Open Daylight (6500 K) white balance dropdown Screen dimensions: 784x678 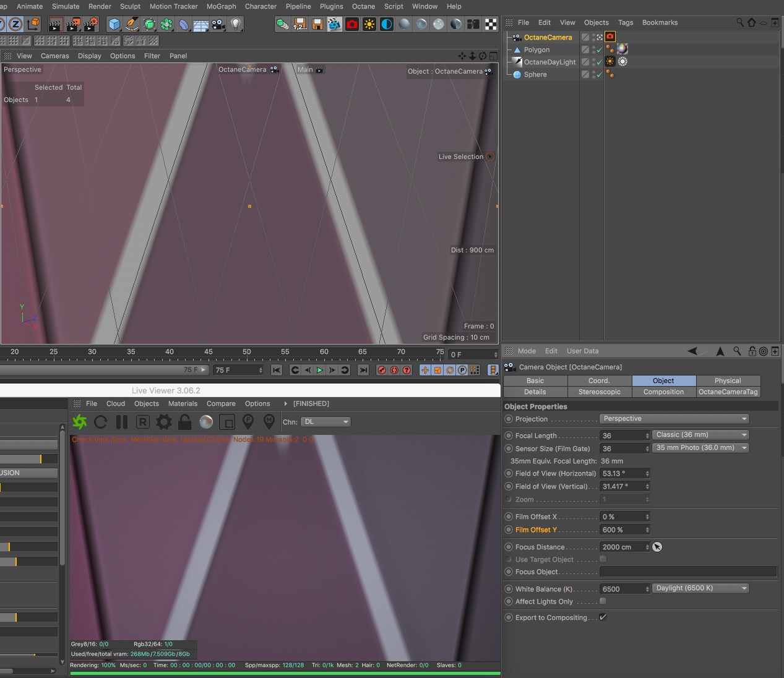pos(700,588)
